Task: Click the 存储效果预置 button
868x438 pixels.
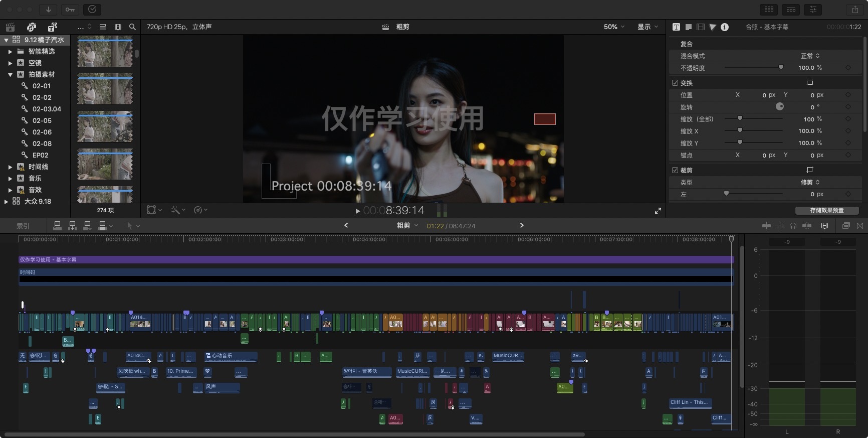Action: (827, 210)
